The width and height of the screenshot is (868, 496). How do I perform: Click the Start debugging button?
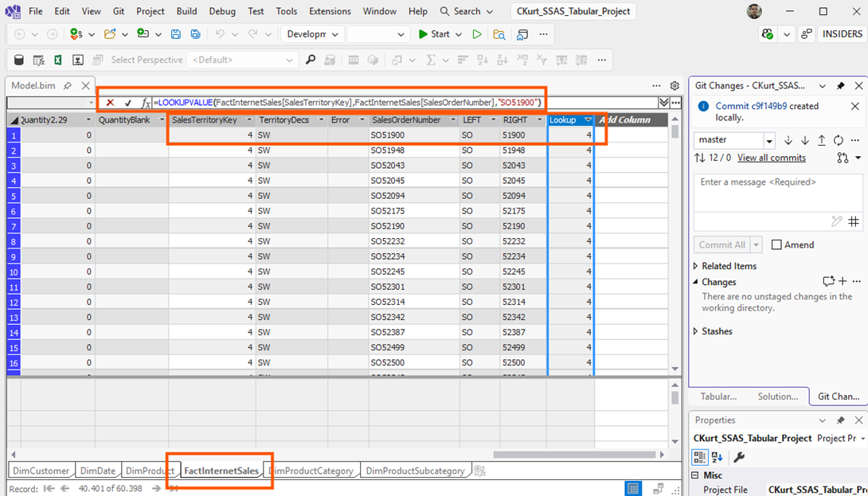point(435,34)
